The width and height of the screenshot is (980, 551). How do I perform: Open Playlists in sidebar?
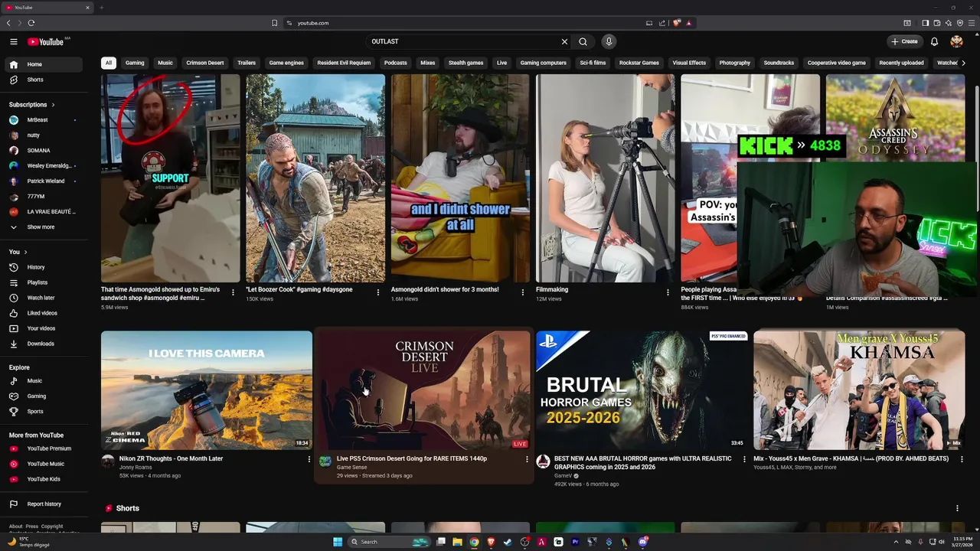[x=45, y=282]
